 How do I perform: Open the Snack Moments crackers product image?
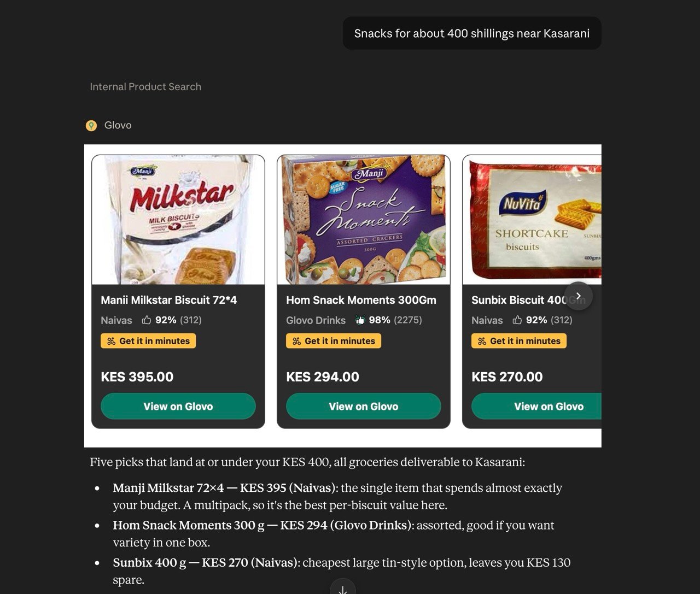(364, 220)
